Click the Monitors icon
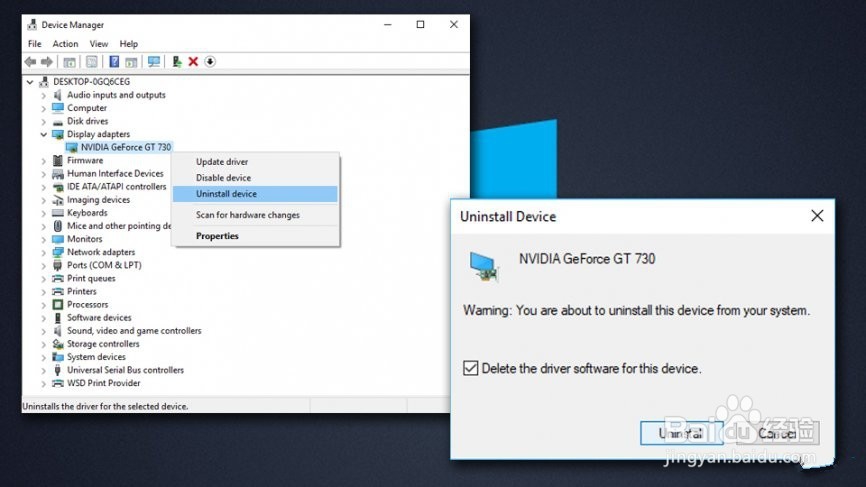This screenshot has width=866, height=487. pos(57,239)
